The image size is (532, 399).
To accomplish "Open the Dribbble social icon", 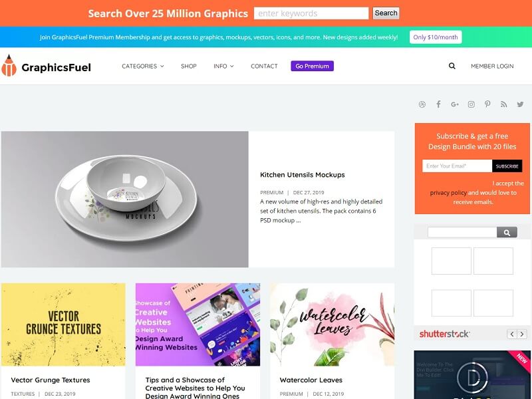I will [422, 104].
